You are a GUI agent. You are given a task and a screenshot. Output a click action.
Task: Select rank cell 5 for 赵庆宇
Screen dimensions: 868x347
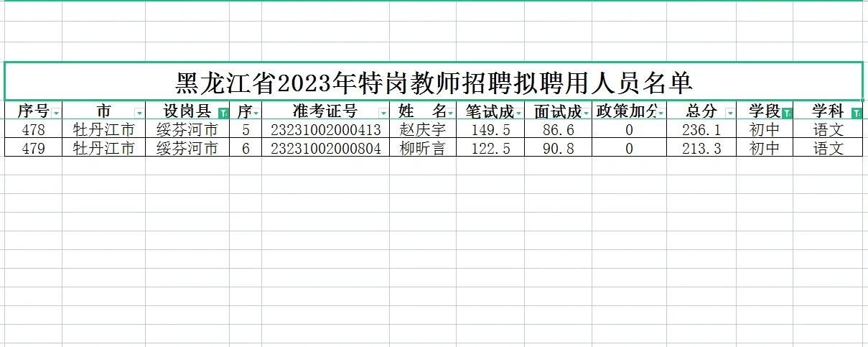pos(246,130)
